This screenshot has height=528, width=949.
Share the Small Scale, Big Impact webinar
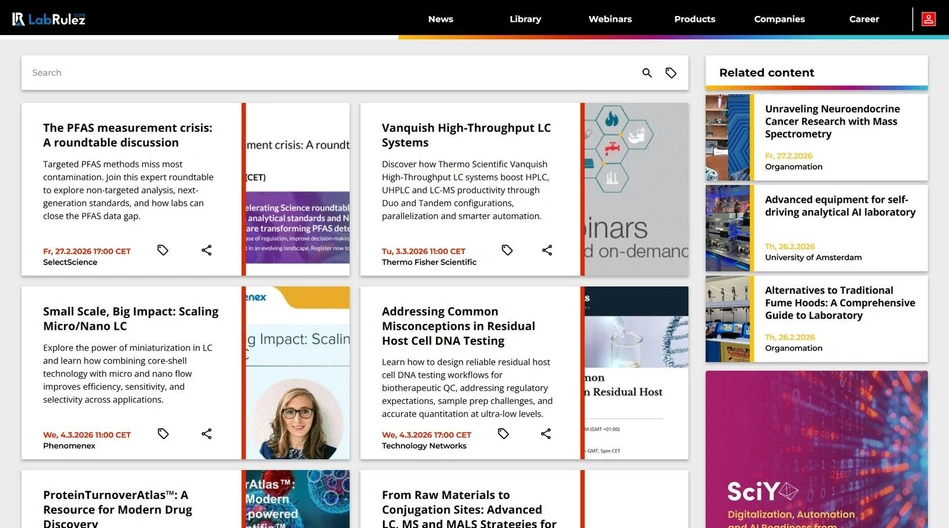tap(206, 434)
